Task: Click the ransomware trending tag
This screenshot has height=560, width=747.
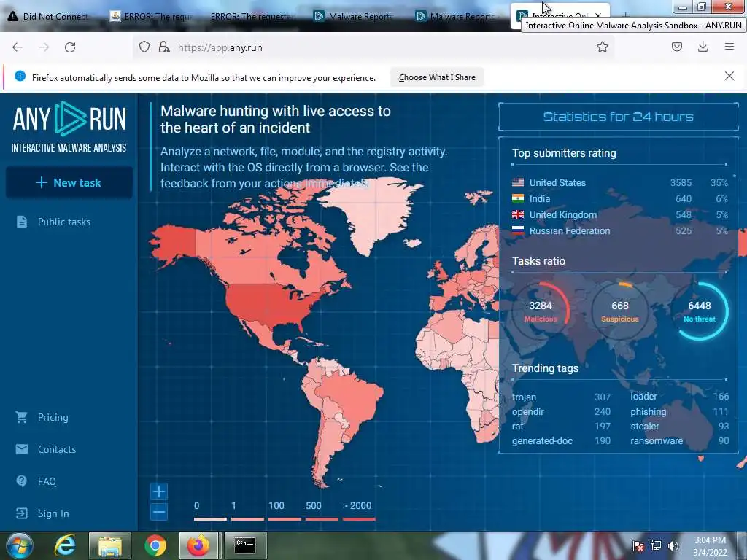Action: click(657, 441)
